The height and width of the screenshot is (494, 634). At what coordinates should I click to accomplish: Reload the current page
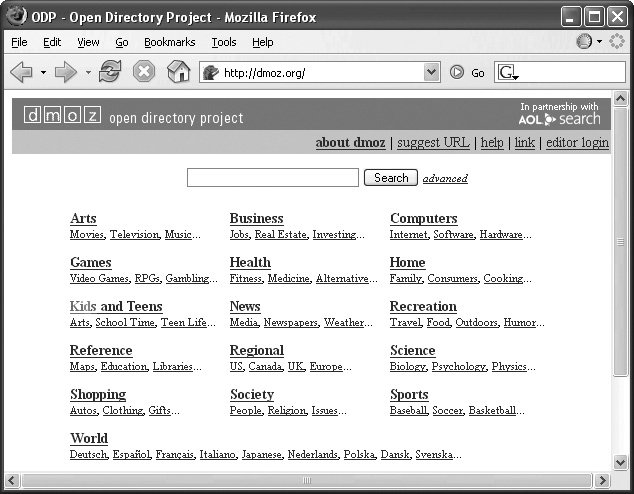[110, 72]
